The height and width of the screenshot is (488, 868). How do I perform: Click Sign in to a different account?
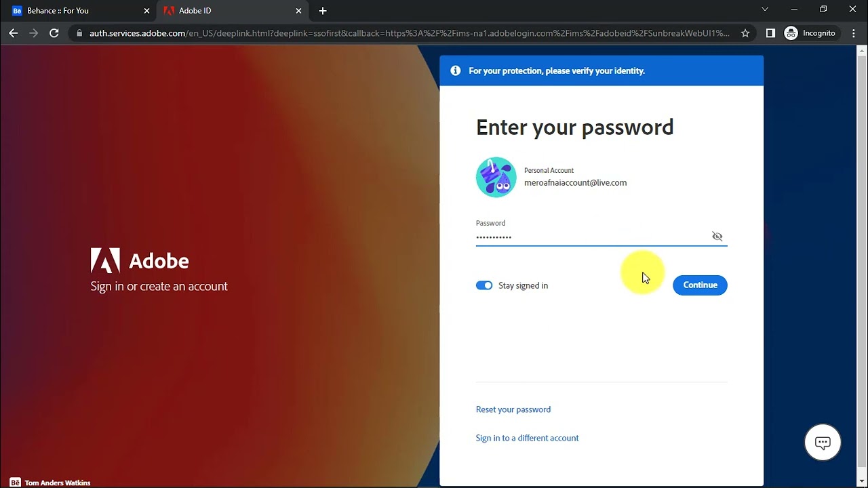pos(527,439)
